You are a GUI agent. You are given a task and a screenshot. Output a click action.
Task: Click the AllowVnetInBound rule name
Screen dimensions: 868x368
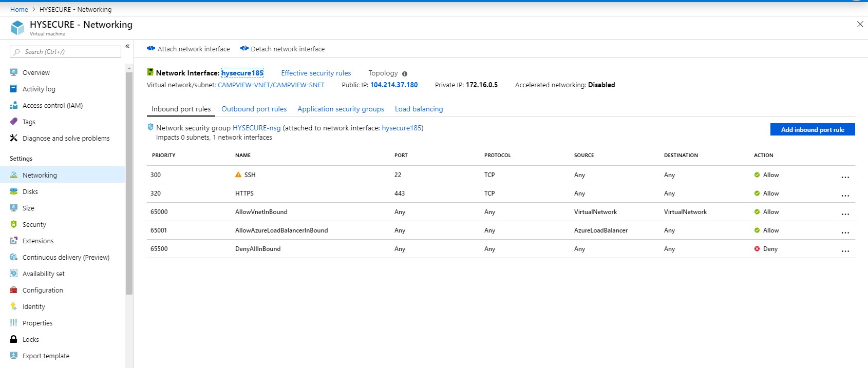click(x=261, y=212)
